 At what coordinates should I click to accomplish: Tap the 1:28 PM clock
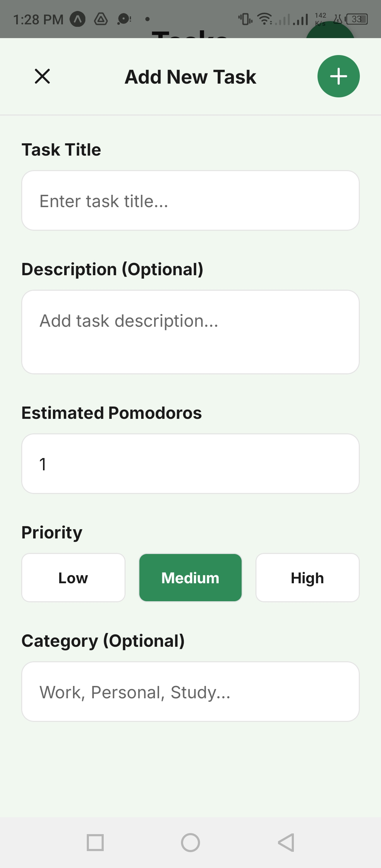(38, 19)
